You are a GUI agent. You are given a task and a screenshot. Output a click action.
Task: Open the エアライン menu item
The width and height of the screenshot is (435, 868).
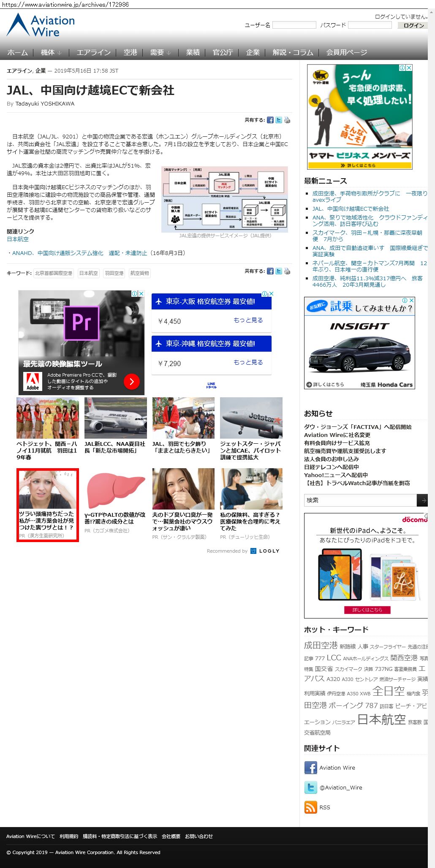93,52
